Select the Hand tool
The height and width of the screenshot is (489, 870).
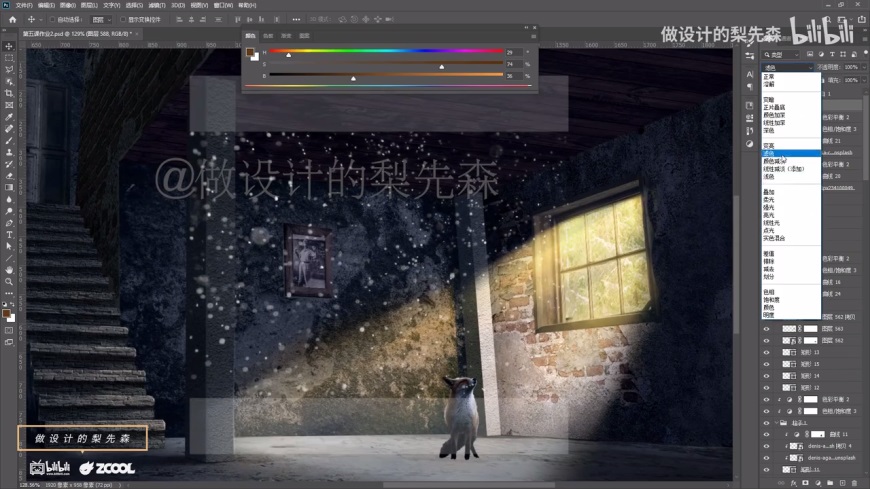9,270
